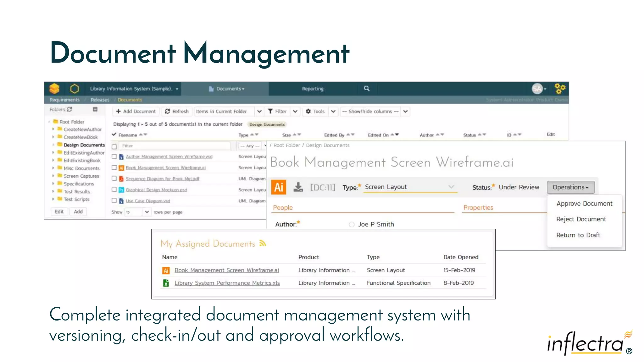Check the Book Management Screen Wireframe row
644x362 pixels.
coord(114,167)
